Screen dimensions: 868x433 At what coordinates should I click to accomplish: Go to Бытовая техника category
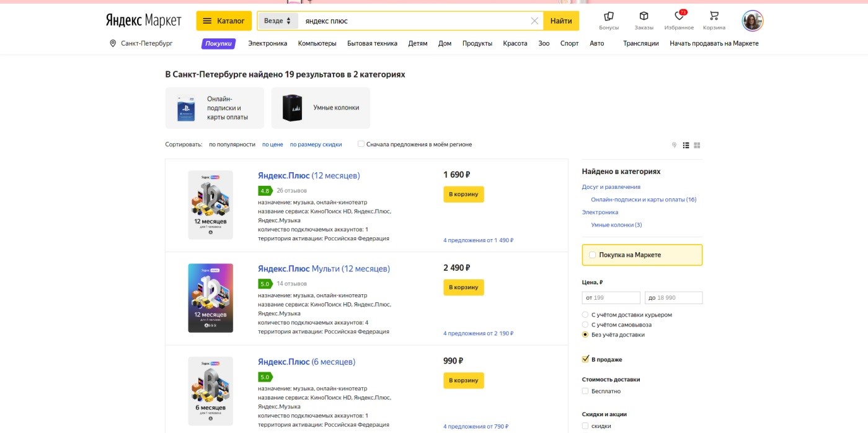point(372,43)
